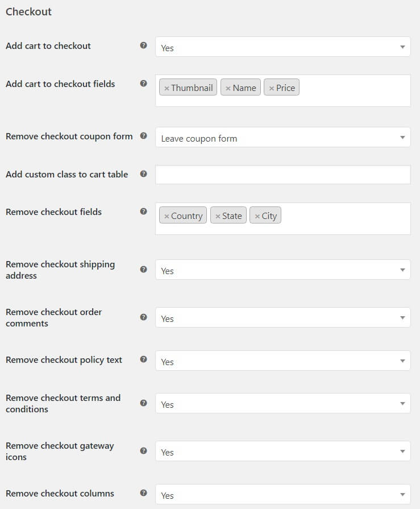
Task: Click help icon next to Remove checkout fields
Action: 143,212
